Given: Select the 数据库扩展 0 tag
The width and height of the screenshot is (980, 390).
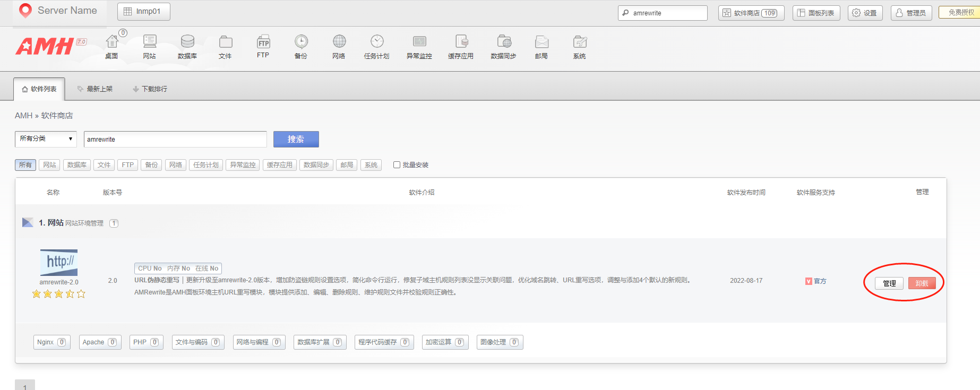Looking at the screenshot, I should pyautogui.click(x=320, y=342).
